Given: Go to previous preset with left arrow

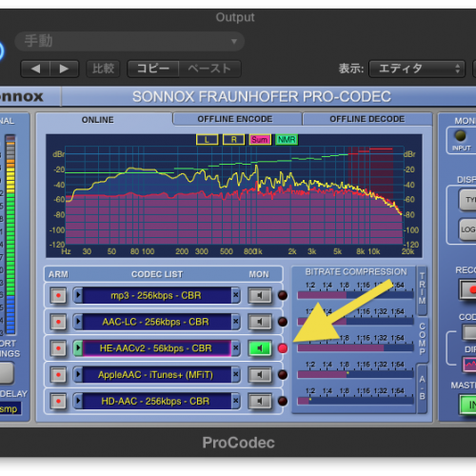Looking at the screenshot, I should coord(35,69).
